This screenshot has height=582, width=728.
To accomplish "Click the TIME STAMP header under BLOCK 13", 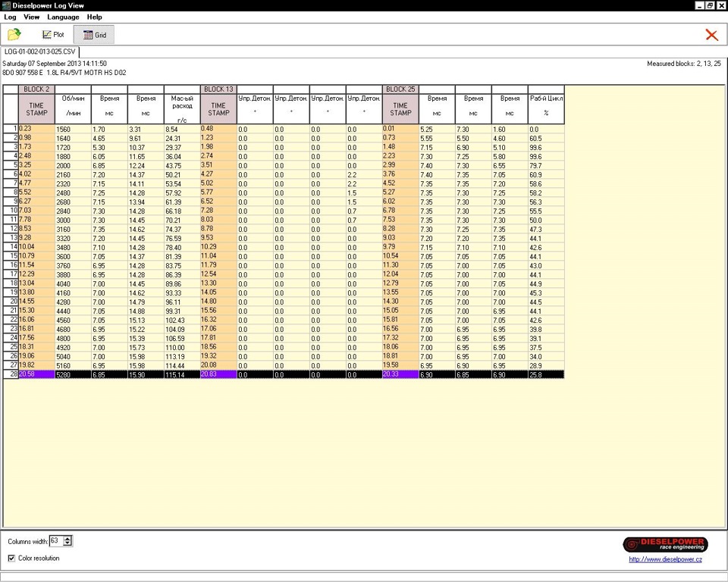I will pyautogui.click(x=218, y=109).
